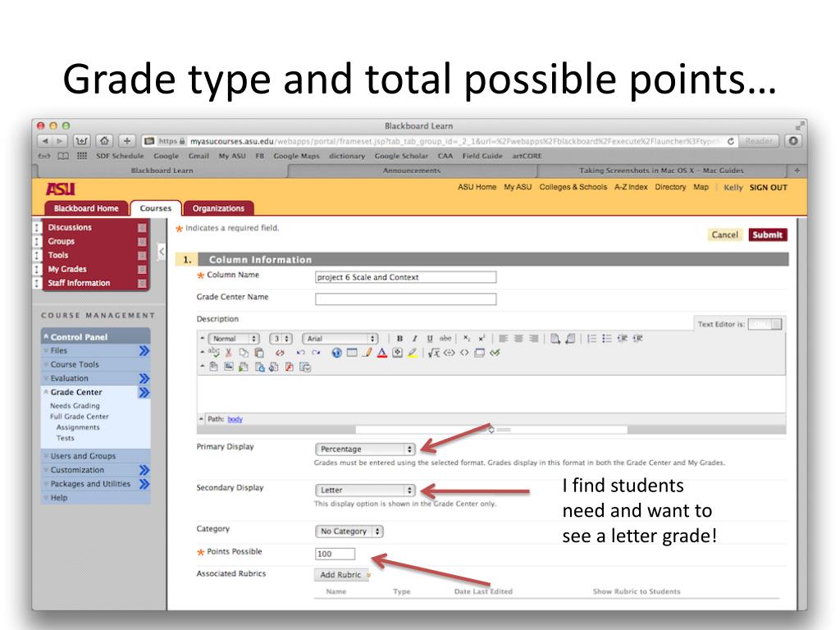Screen dimensions: 840x630
Task: Preview the description content
Action: pyautogui.click(x=479, y=353)
